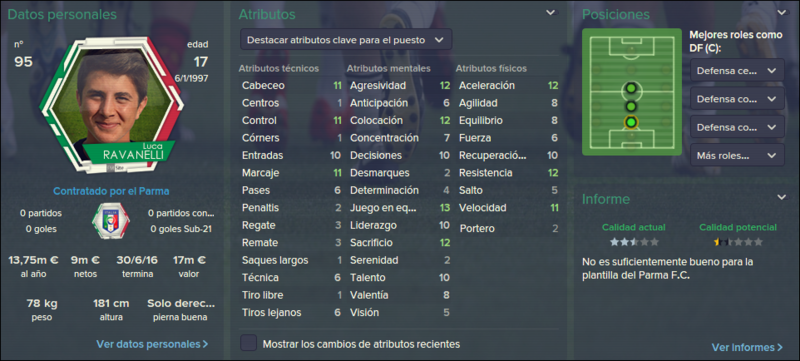800x361 pixels.
Task: Collapse the Posiciones panel with its chevron
Action: tap(782, 12)
